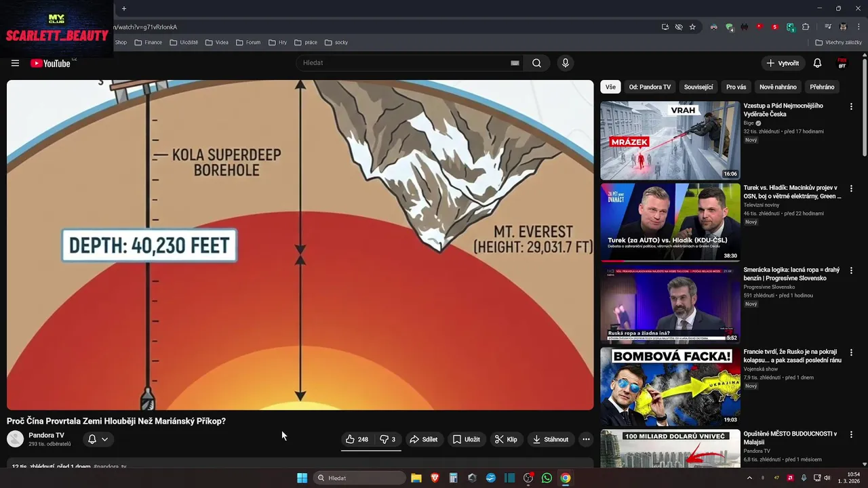Screen dimensions: 868x488
Task: Start voice search with microphone icon
Action: (566, 63)
